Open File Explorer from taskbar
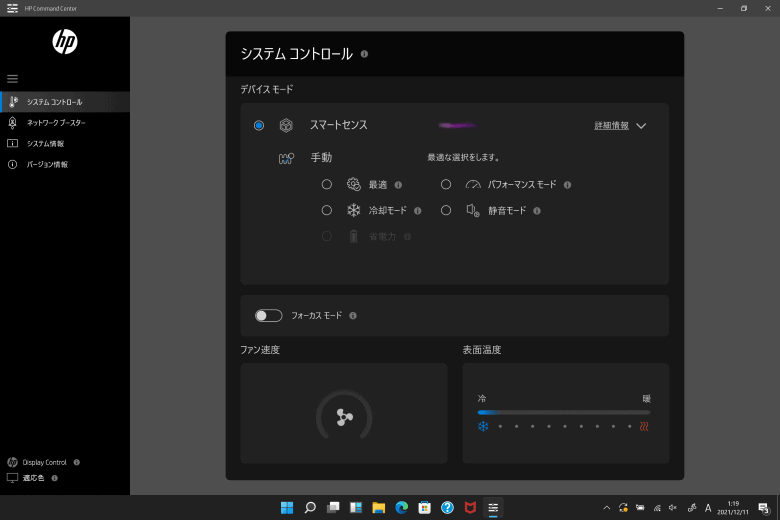 point(379,508)
